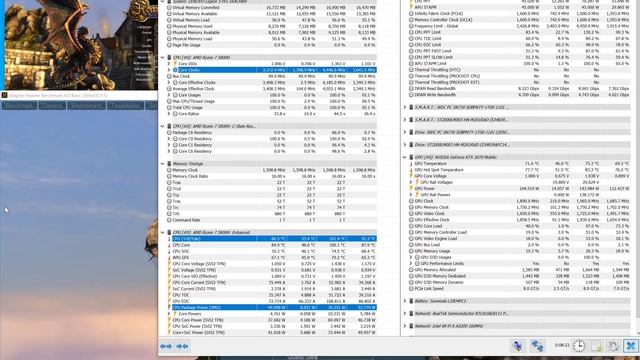Collapse the GPU GeForce RTX 3070 Mobile group

tap(404, 157)
